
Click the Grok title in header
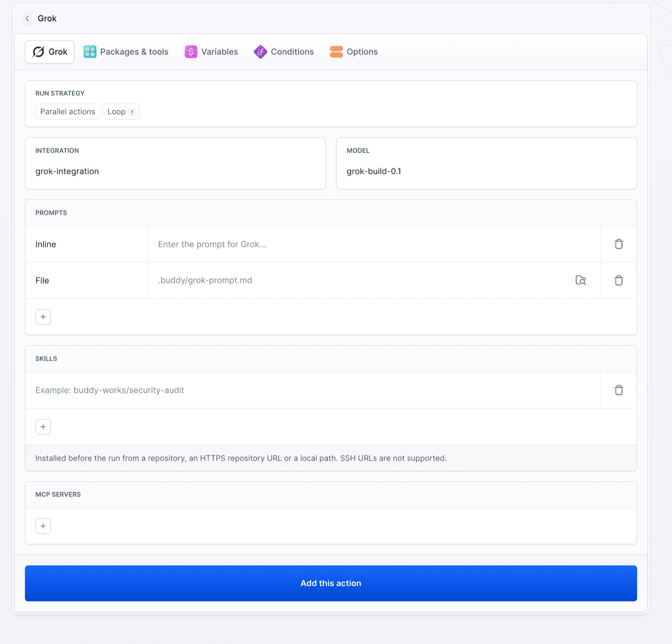(47, 19)
